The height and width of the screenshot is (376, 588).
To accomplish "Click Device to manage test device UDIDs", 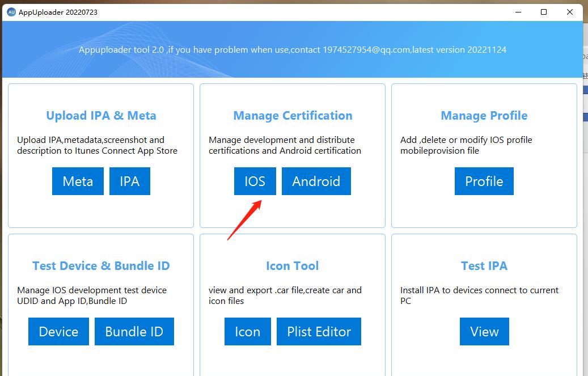I will (58, 331).
